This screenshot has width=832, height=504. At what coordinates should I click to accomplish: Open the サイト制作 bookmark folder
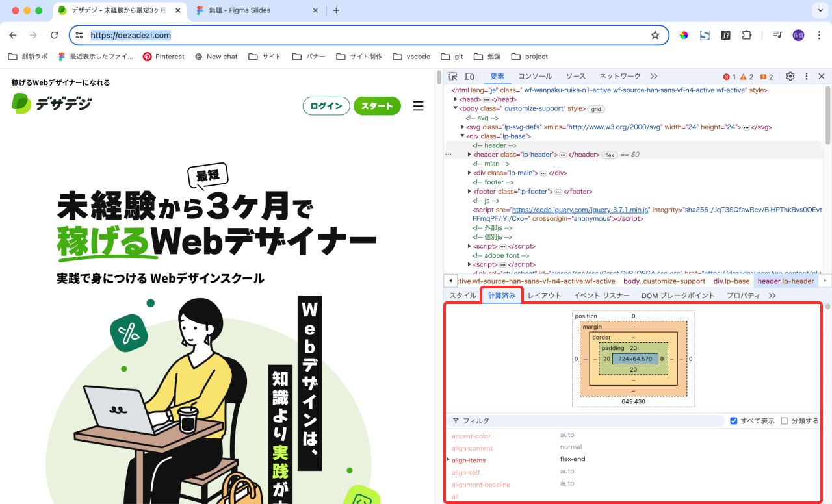(x=359, y=57)
